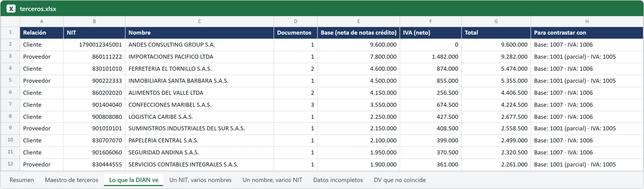This screenshot has height=189, width=644.
Task: Select Relación cell for Servicios Contables row
Action: click(42, 165)
